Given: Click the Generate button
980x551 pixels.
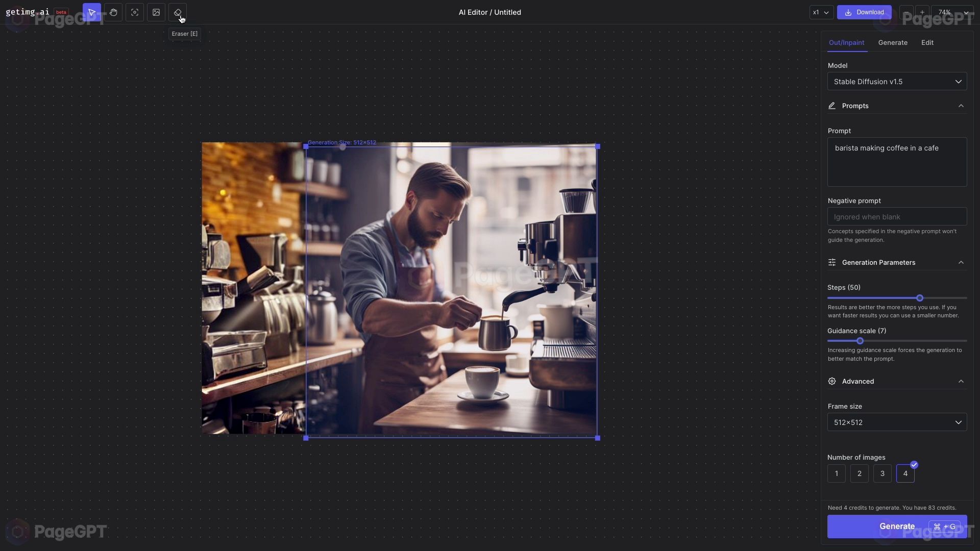Looking at the screenshot, I should pyautogui.click(x=897, y=526).
